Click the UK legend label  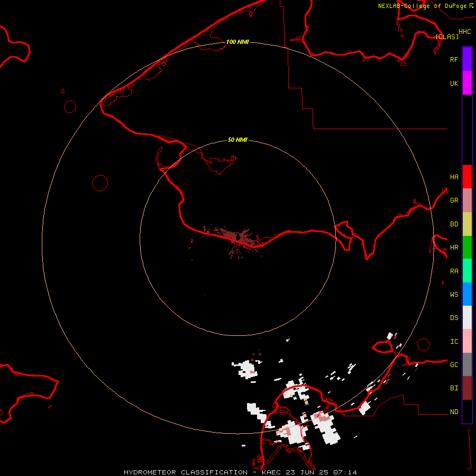click(x=454, y=83)
